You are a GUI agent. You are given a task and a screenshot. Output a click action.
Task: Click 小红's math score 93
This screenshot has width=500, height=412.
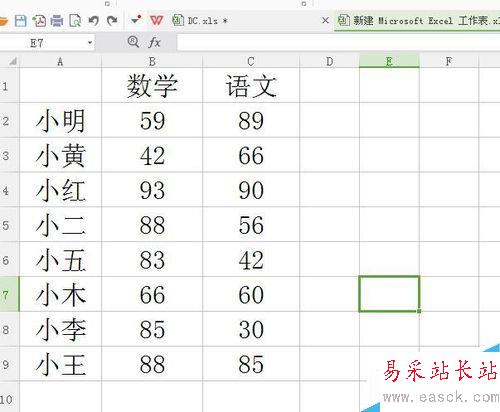152,190
